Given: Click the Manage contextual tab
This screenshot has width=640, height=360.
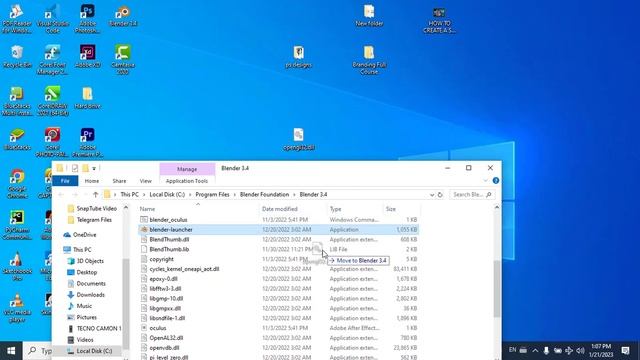Looking at the screenshot, I should 187,169.
